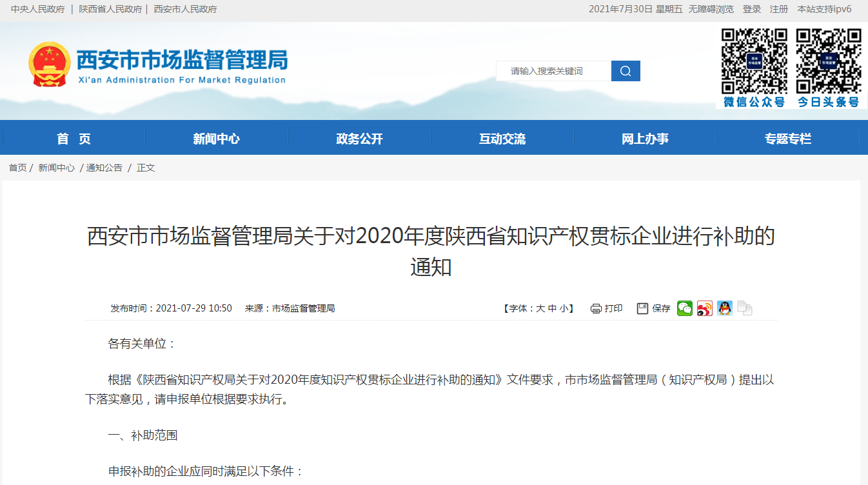Click 申报补助的企业应同时满足以下条件 line

[x=206, y=471]
